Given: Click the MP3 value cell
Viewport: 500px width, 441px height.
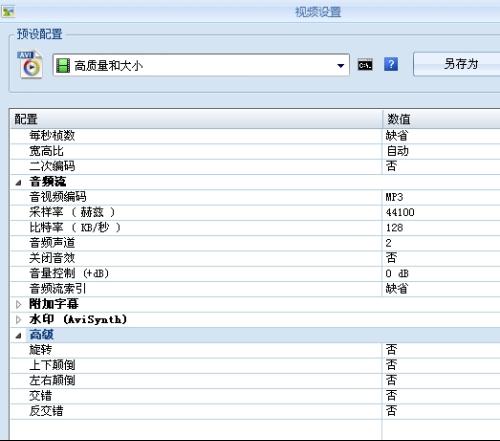Looking at the screenshot, I should (395, 197).
